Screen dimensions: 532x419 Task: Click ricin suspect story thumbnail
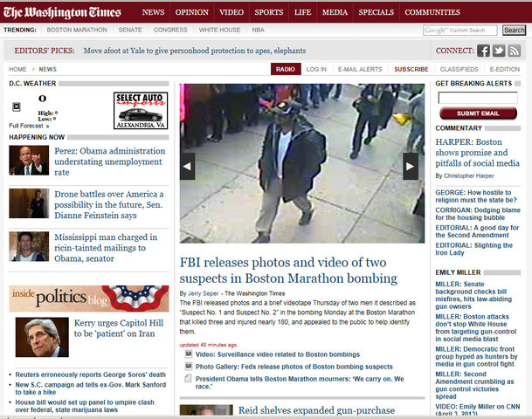[29, 246]
